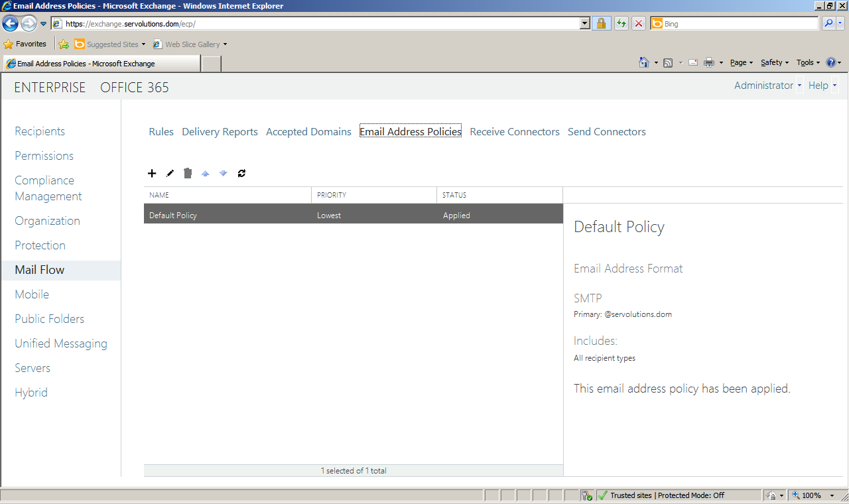Expand search provider dropdown arrow
Image resolution: width=849 pixels, height=504 pixels.
tap(840, 23)
